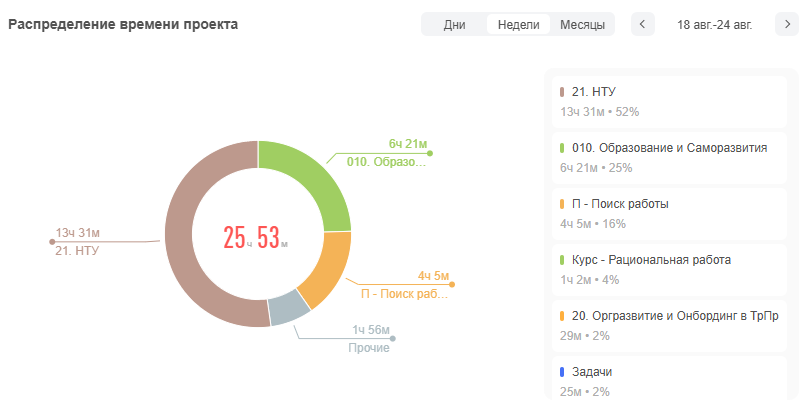Click the Прочие chart label
Viewport: 810px width, 404px height.
click(x=369, y=348)
